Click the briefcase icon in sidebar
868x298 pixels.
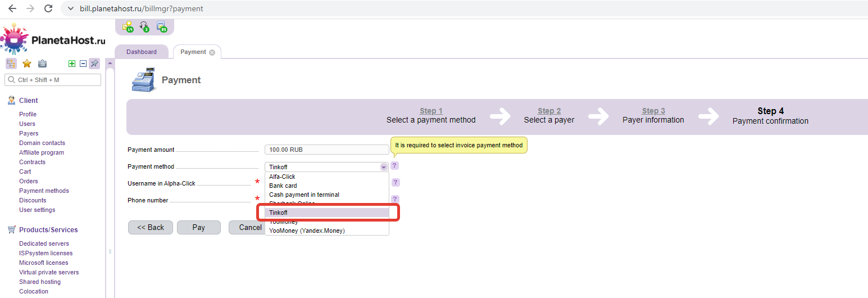tap(42, 64)
